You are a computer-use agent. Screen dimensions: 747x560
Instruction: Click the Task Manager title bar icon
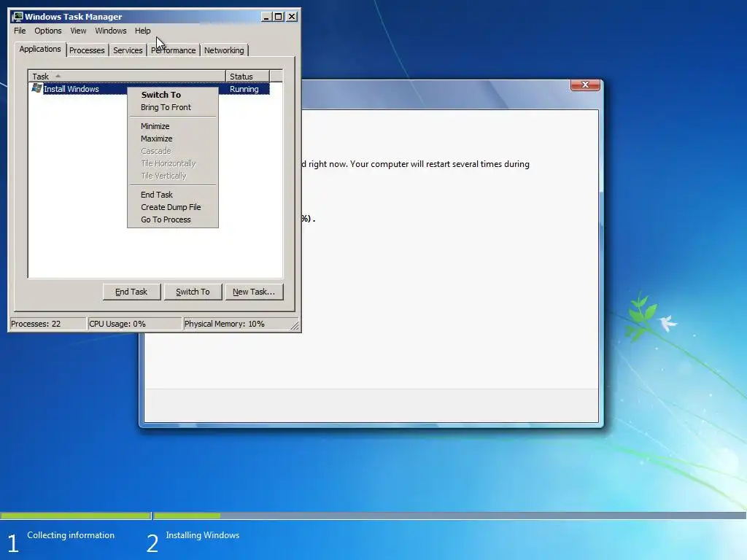18,17
